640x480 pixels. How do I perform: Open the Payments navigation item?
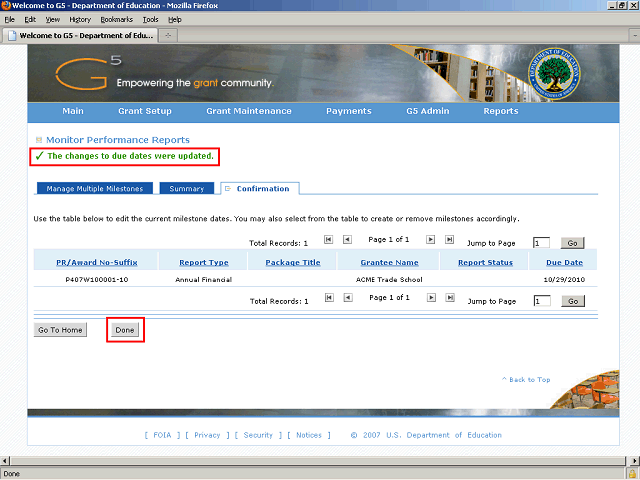349,111
